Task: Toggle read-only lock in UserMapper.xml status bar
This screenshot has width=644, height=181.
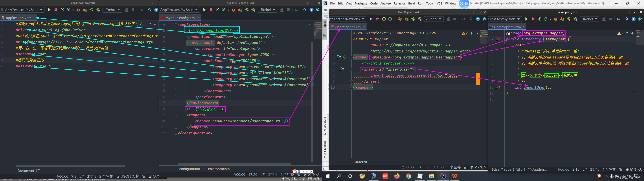Action: tap(465, 167)
